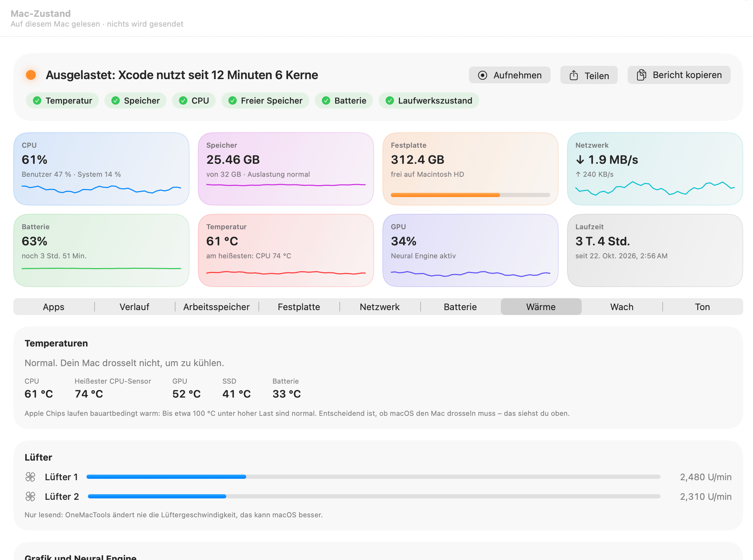Click the "2,310 U/min" fan speed value
The width and height of the screenshot is (753, 560).
706,497
